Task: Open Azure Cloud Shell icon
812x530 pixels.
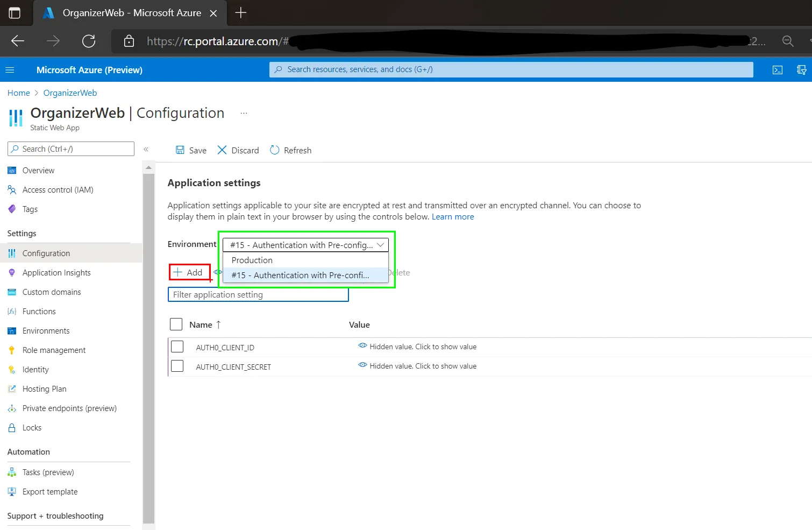Action: (x=778, y=70)
